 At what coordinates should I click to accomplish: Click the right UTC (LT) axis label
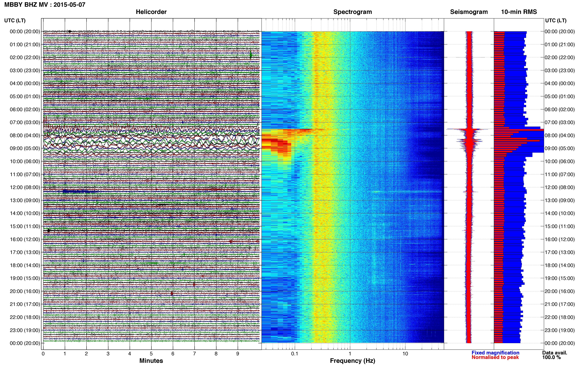556,20
